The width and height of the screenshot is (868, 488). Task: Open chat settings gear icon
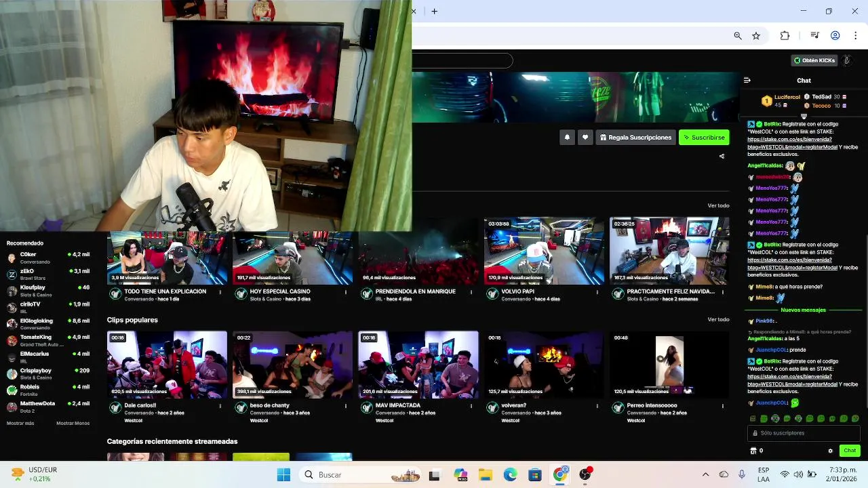click(830, 451)
